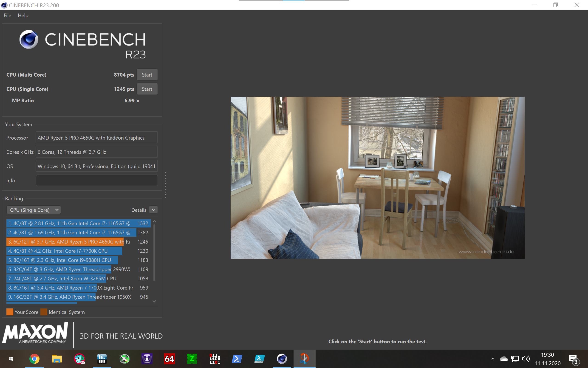Open the File menu
Screen dimensions: 588x368
coord(7,15)
